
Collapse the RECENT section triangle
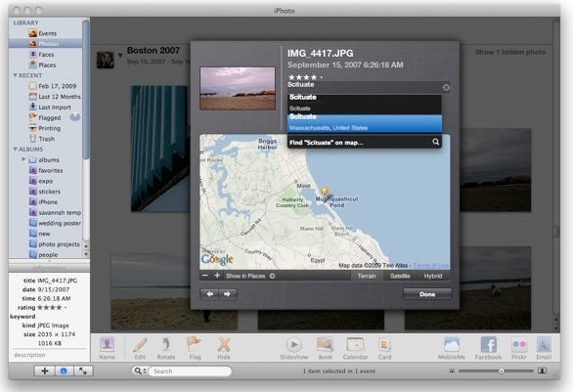coord(16,75)
